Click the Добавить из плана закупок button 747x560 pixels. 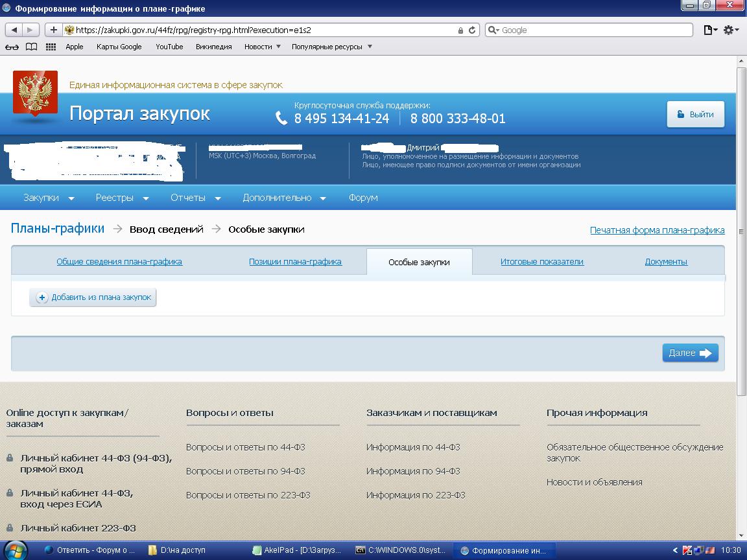(x=93, y=297)
